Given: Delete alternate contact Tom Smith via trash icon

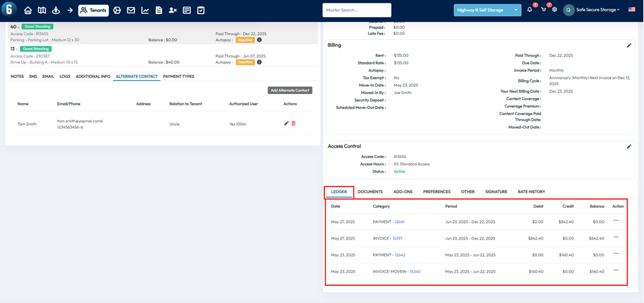Looking at the screenshot, I should tap(294, 124).
